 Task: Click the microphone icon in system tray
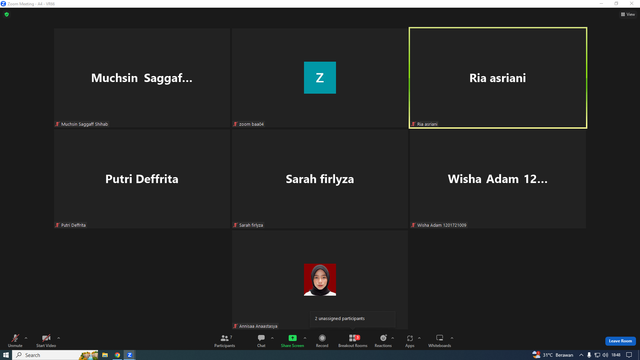(589, 355)
